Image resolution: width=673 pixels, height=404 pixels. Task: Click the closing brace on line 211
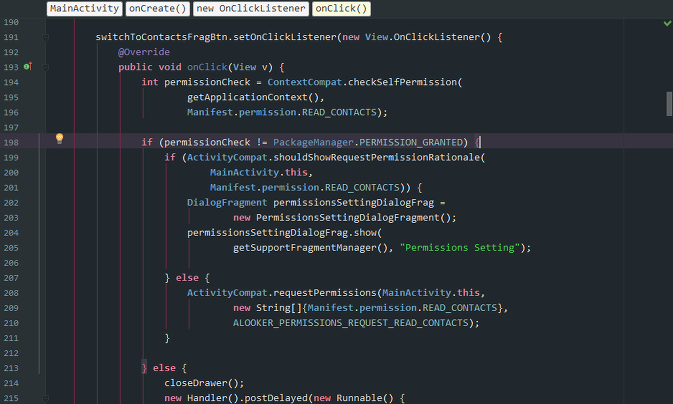167,338
